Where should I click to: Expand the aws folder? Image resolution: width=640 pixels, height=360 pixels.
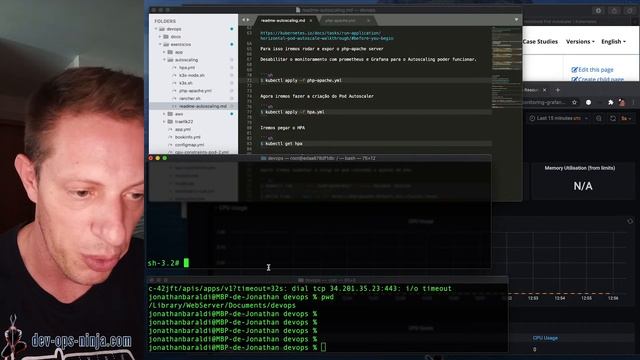pos(164,114)
